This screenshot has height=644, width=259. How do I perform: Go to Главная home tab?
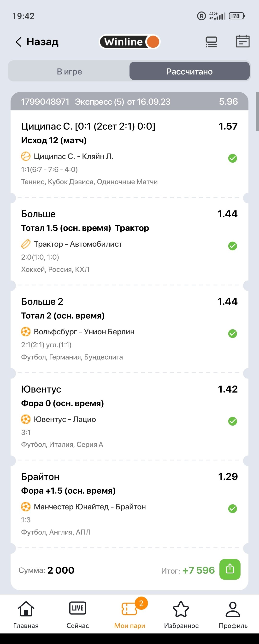[x=26, y=615]
